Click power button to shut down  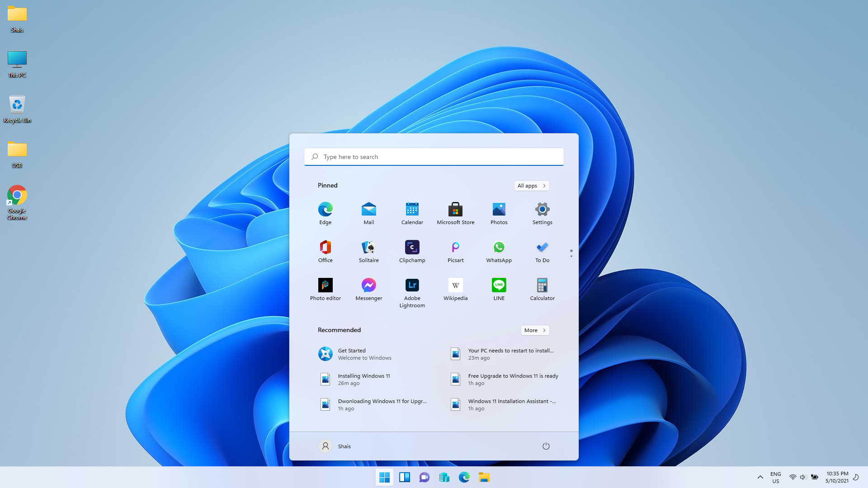tap(546, 446)
